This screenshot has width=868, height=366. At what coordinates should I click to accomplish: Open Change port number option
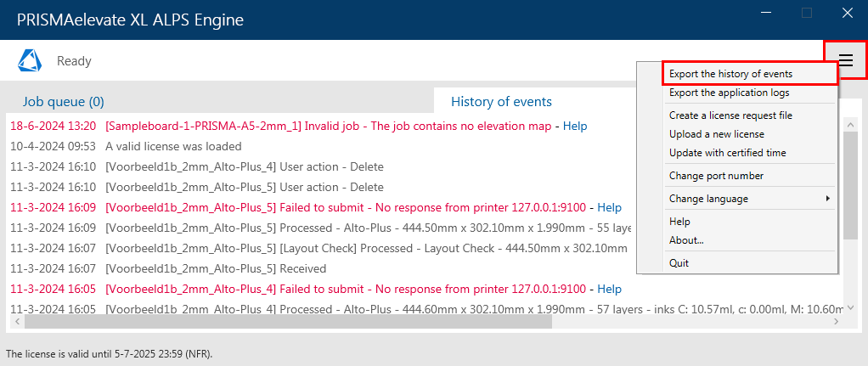(x=750, y=176)
